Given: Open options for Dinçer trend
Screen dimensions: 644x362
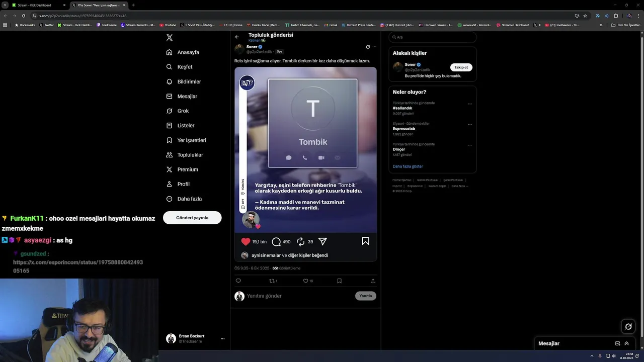Looking at the screenshot, I should (x=470, y=145).
